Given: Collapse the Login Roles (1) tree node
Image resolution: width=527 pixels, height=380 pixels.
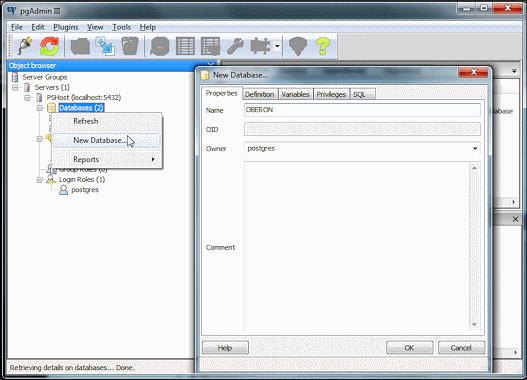Looking at the screenshot, I should (x=40, y=180).
